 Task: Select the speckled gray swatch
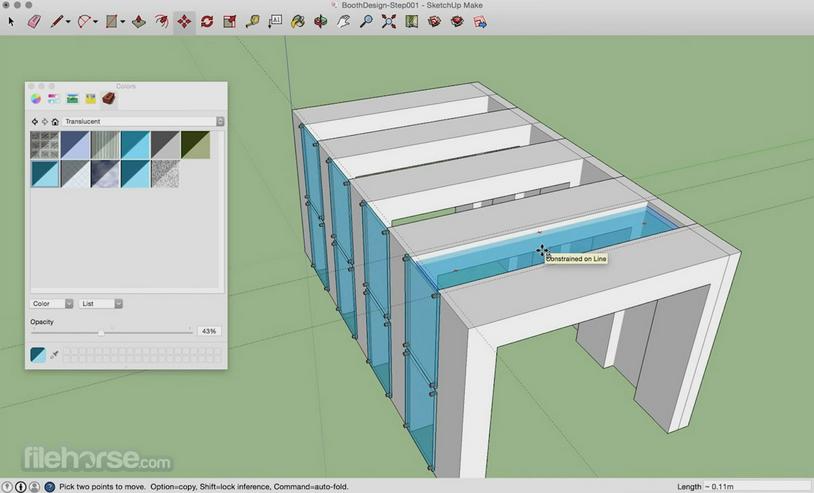coord(166,173)
